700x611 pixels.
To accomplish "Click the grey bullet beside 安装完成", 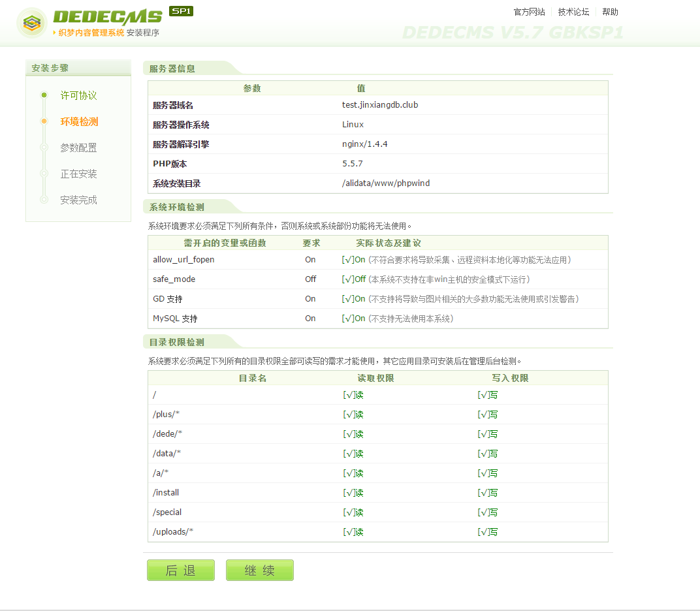I will point(44,200).
